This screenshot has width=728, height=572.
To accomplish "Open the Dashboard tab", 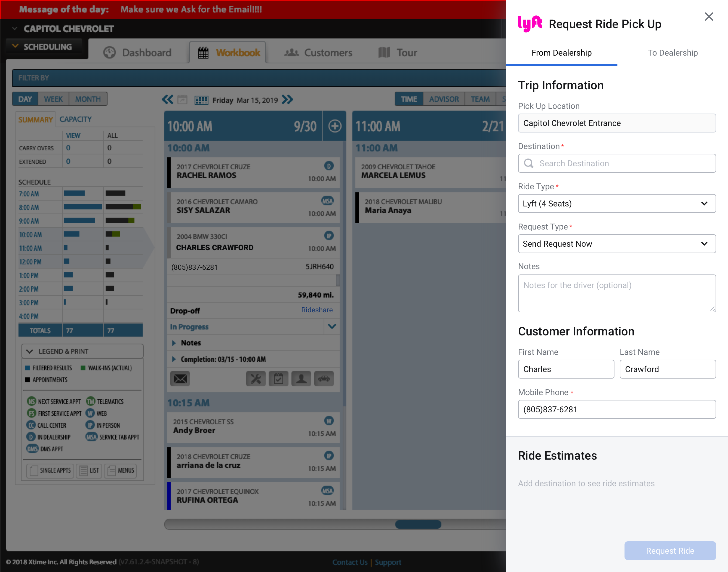I will coord(137,53).
